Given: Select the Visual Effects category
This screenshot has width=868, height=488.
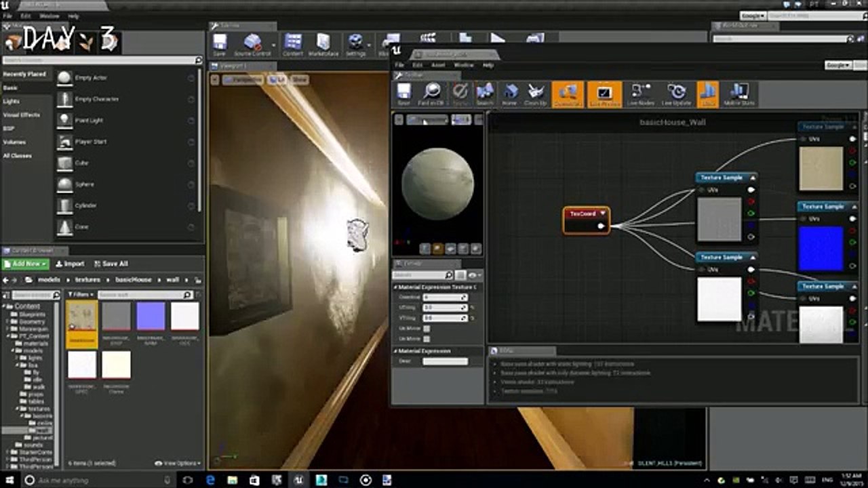Looking at the screenshot, I should [x=22, y=115].
